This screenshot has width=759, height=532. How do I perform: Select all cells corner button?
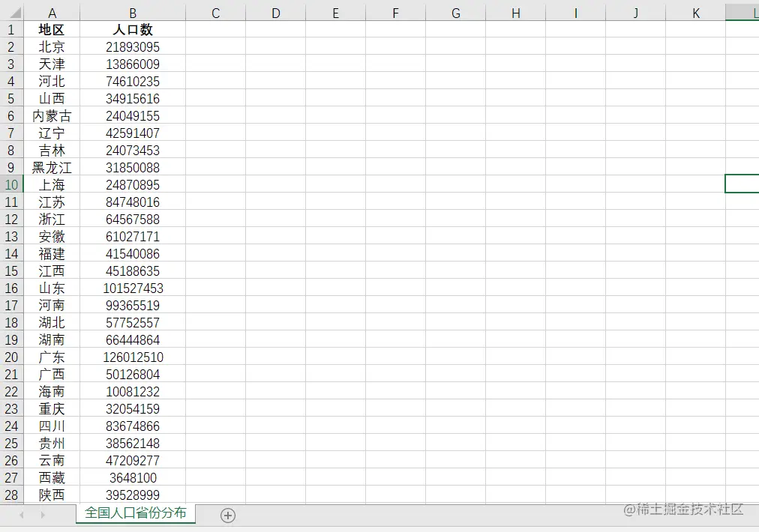tap(11, 12)
